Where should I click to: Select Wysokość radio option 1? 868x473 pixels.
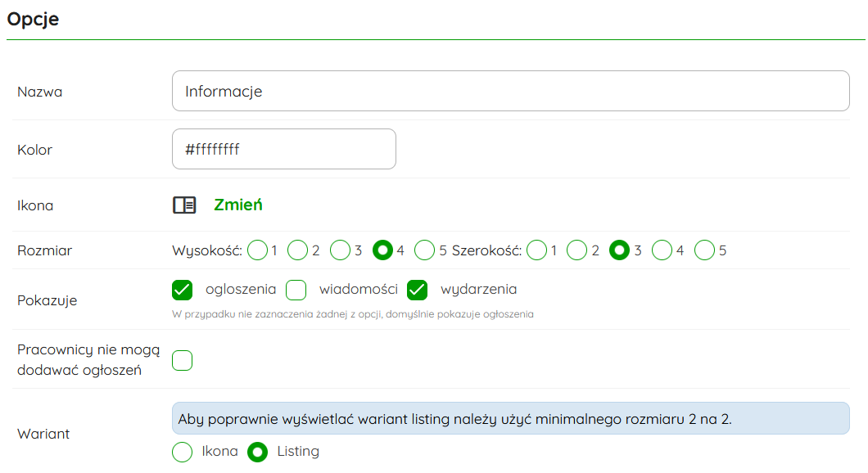point(258,250)
